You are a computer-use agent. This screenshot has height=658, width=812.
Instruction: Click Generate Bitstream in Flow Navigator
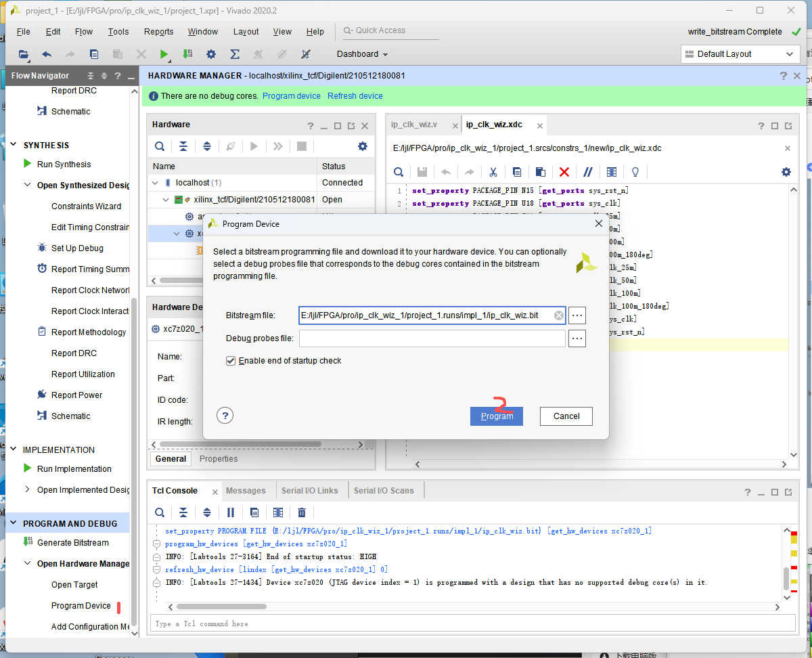click(73, 542)
